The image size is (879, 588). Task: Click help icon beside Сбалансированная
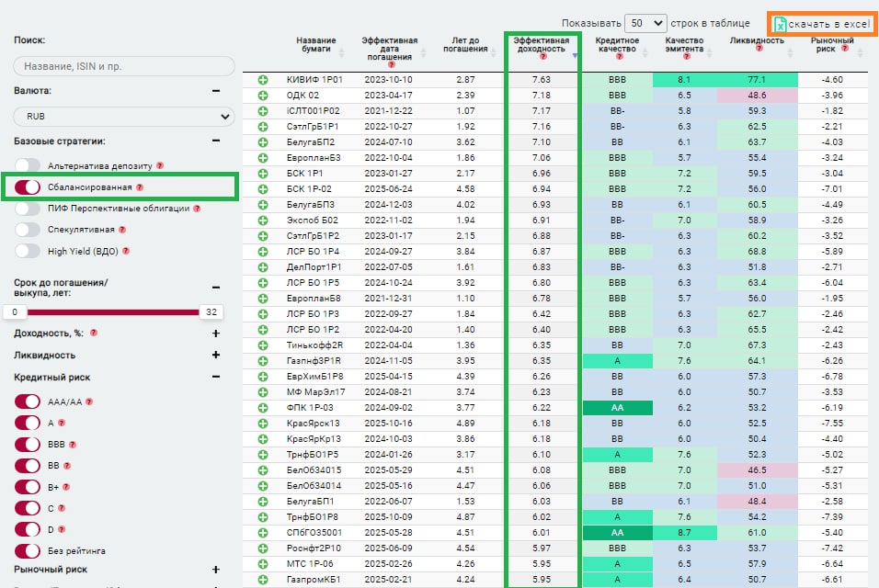pyautogui.click(x=140, y=187)
